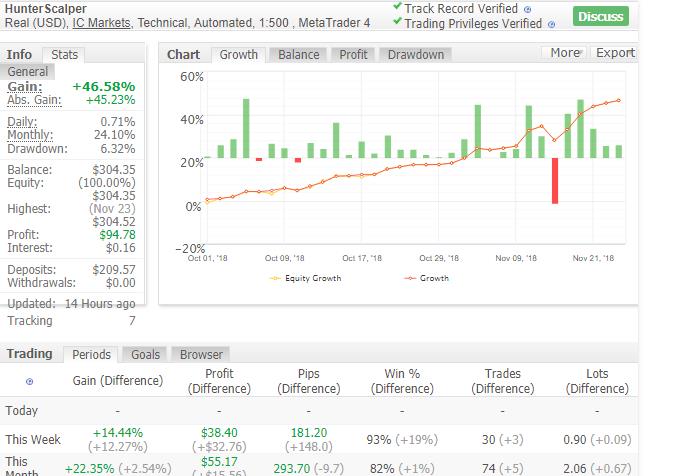Switch to the Stats tab
Screen dimensions: 680x476
64,55
